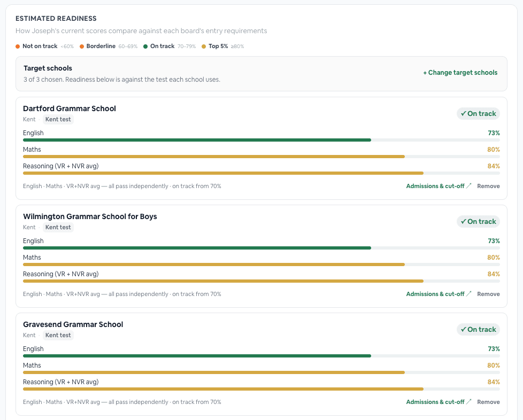
Task: Click the pass criteria note in Gravesend card
Action: [x=122, y=402]
